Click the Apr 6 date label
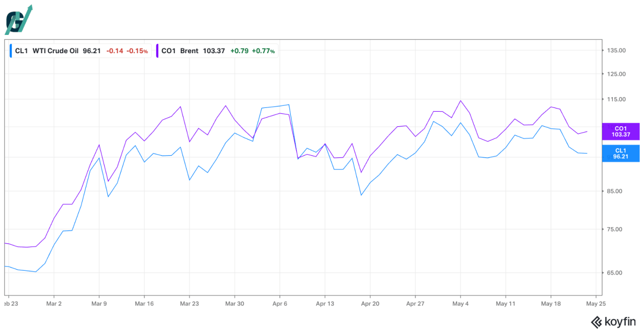644x333 pixels. pyautogui.click(x=280, y=303)
